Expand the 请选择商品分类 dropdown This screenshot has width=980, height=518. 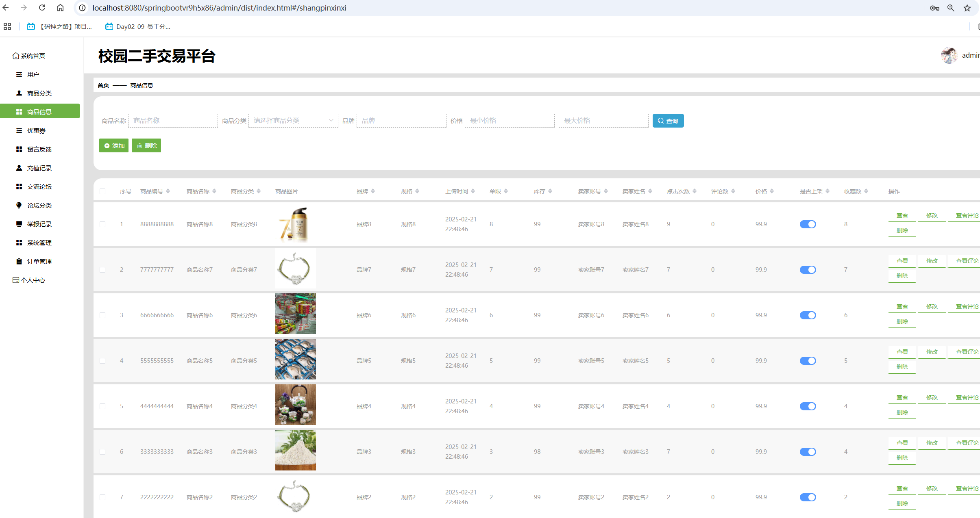pyautogui.click(x=293, y=121)
